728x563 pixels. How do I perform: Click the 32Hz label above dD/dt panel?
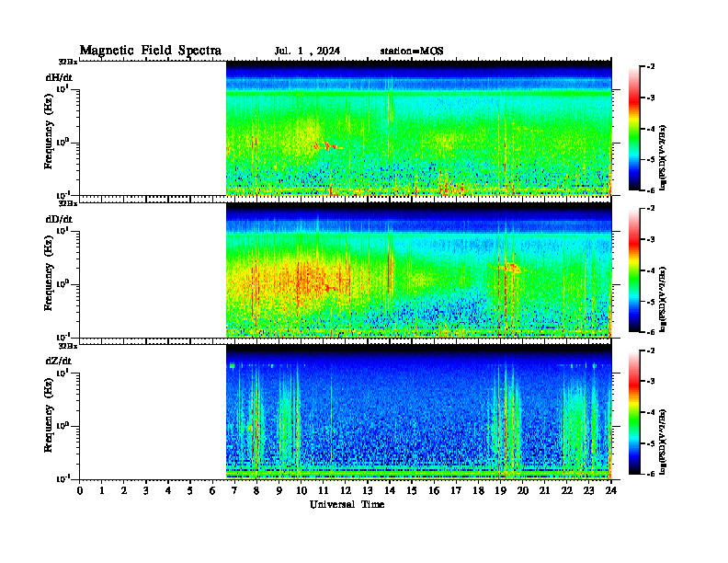coord(68,203)
